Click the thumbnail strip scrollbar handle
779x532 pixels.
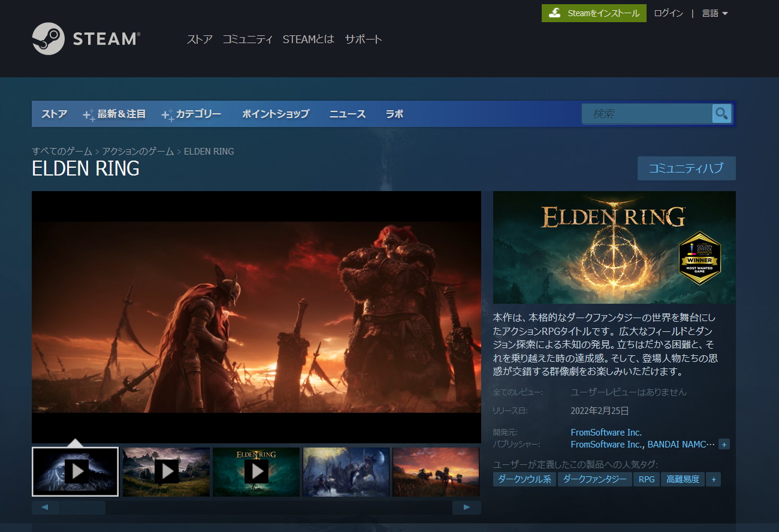coord(83,507)
